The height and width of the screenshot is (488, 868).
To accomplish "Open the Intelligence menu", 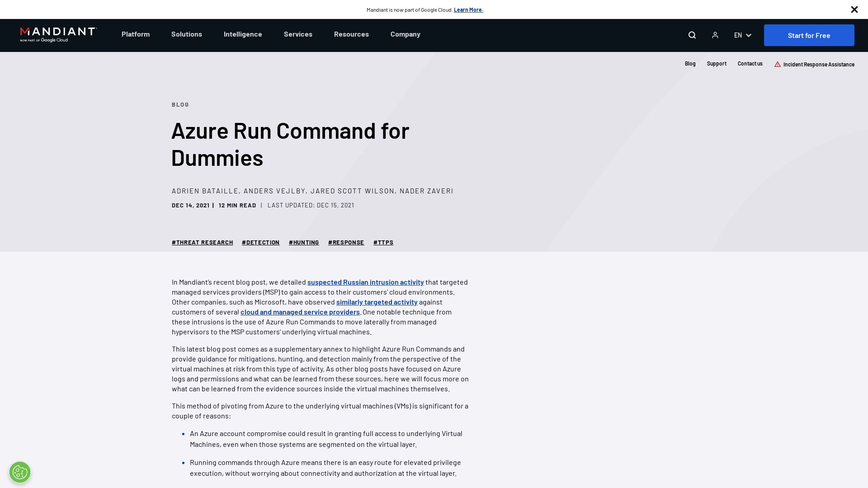I will click(243, 34).
